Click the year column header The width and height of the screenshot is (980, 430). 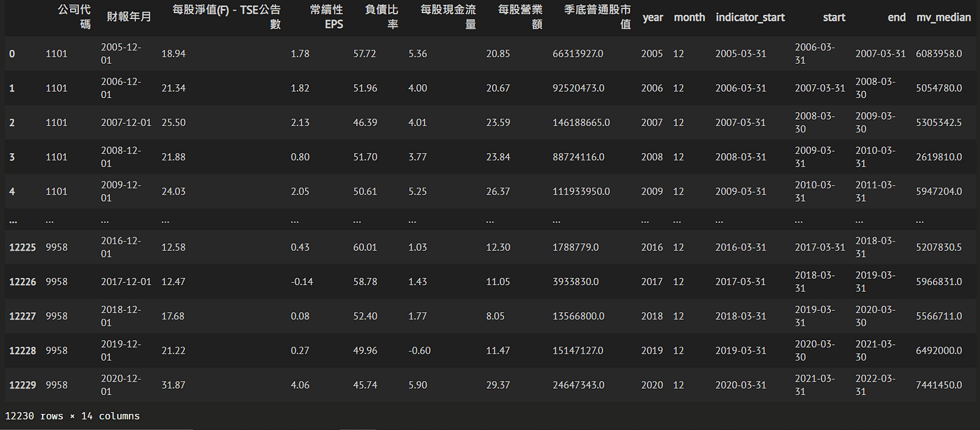coord(652,18)
